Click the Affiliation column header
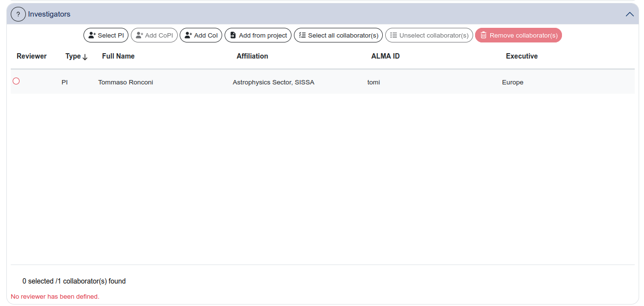 [x=252, y=56]
